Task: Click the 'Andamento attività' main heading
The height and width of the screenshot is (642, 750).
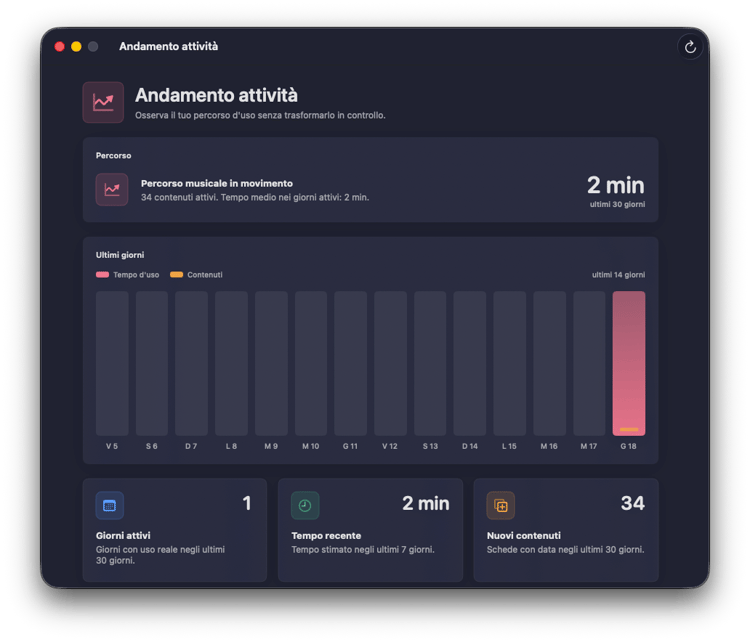Action: click(216, 95)
